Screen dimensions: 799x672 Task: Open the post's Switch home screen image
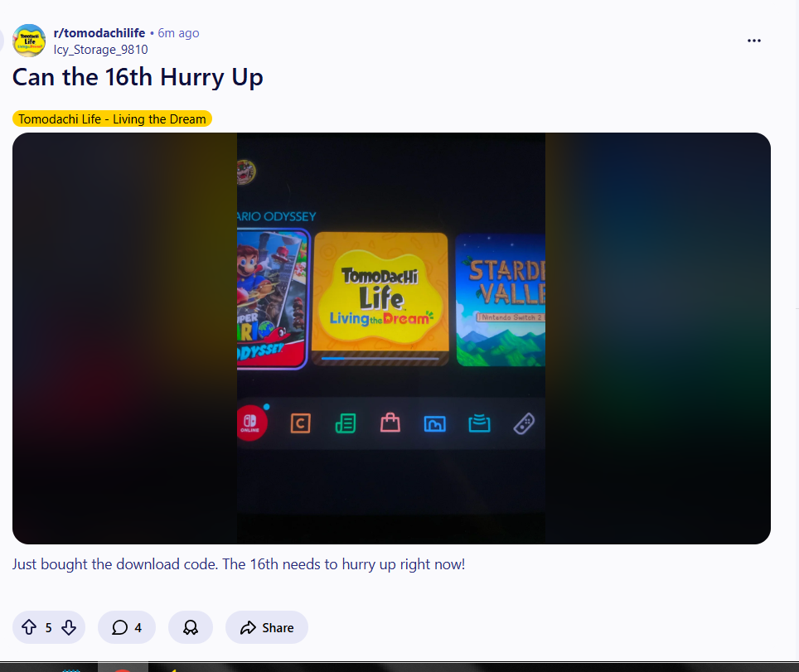click(391, 338)
